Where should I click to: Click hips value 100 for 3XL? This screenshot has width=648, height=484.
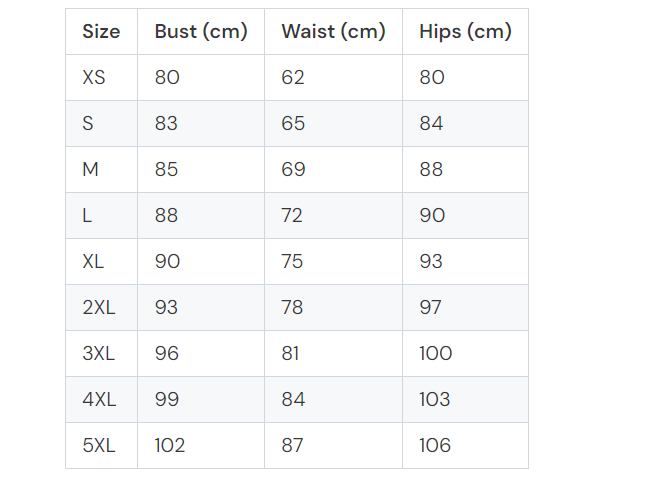[x=436, y=354]
